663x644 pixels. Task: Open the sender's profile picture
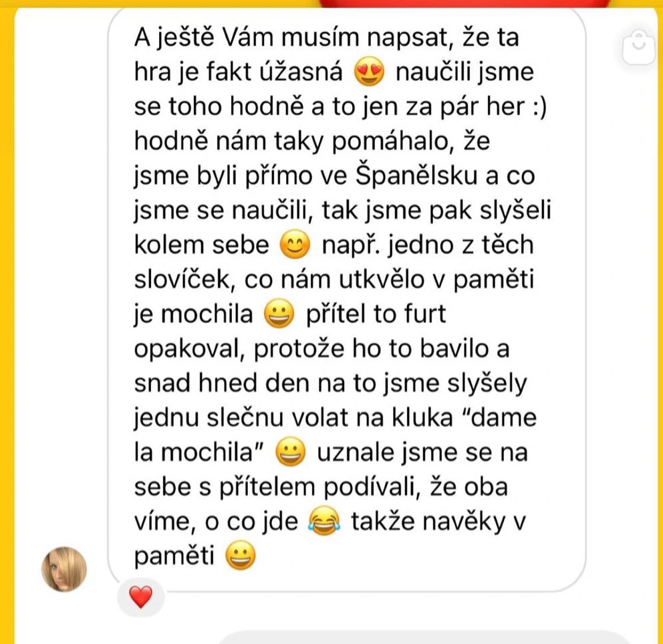click(x=64, y=569)
